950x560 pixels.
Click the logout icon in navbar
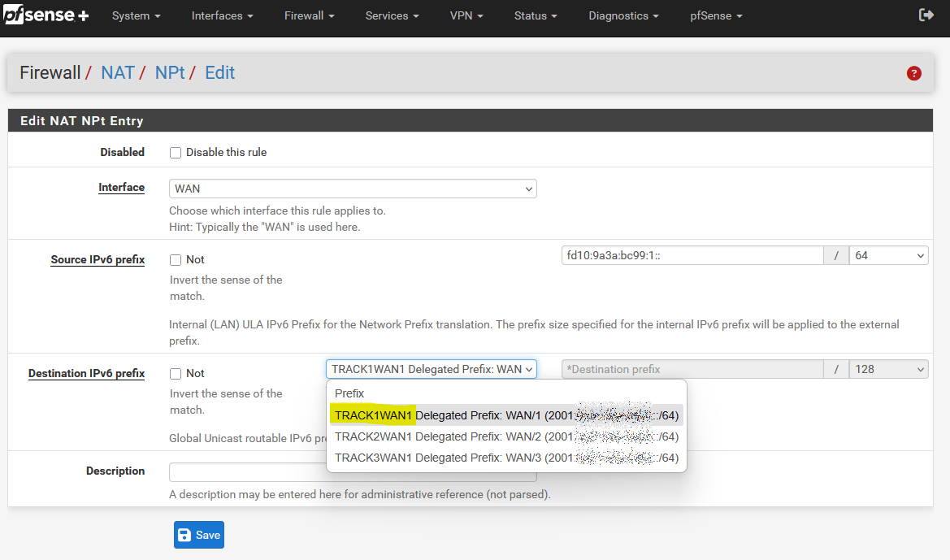tap(926, 15)
